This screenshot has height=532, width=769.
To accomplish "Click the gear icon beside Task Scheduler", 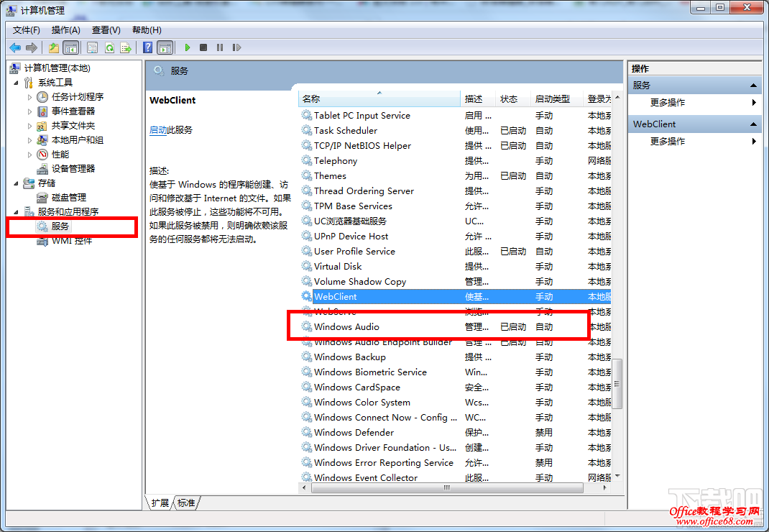I will [x=306, y=131].
